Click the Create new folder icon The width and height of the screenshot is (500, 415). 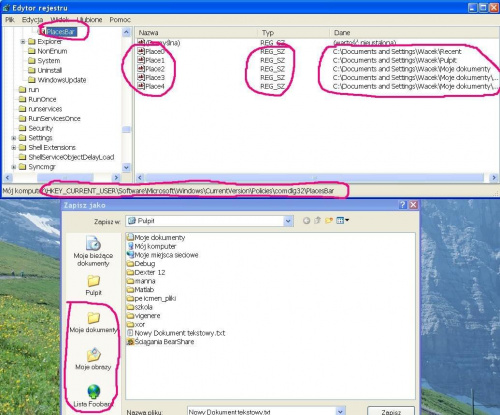pos(329,220)
